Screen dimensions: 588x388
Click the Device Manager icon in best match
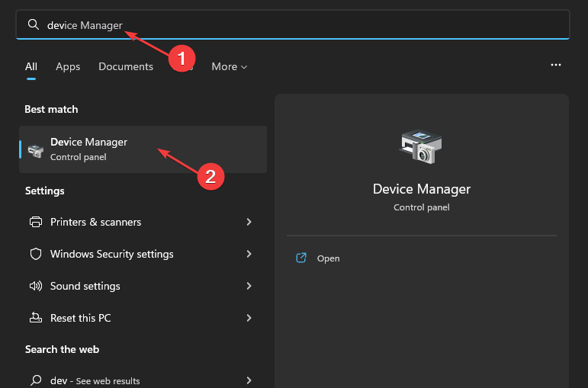tap(36, 151)
